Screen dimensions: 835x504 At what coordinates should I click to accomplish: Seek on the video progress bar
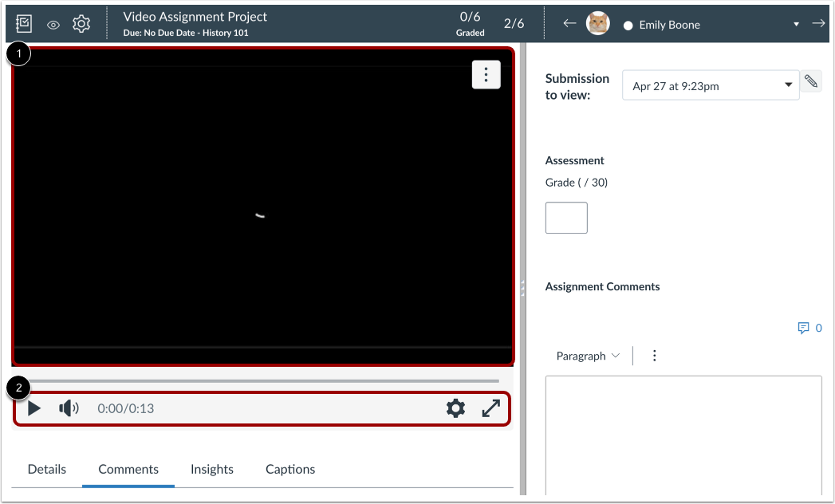tap(264, 381)
